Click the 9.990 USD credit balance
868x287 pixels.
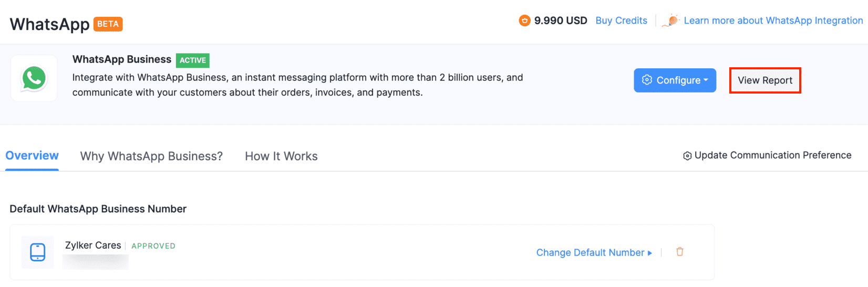(x=561, y=20)
